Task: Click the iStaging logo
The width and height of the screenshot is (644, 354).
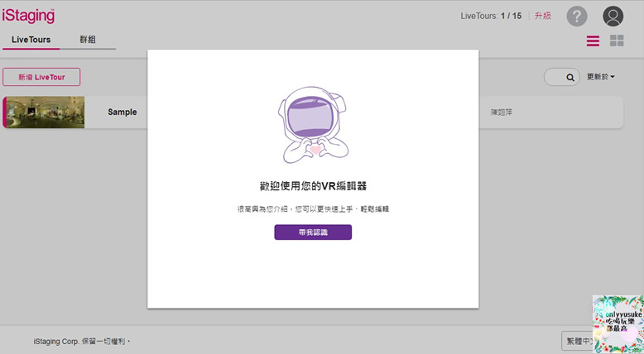Action: tap(28, 15)
